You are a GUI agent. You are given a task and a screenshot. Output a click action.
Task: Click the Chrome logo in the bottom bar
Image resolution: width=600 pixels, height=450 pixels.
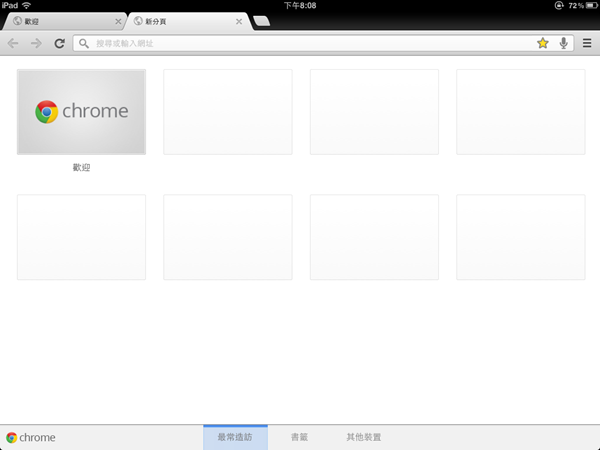coord(31,437)
